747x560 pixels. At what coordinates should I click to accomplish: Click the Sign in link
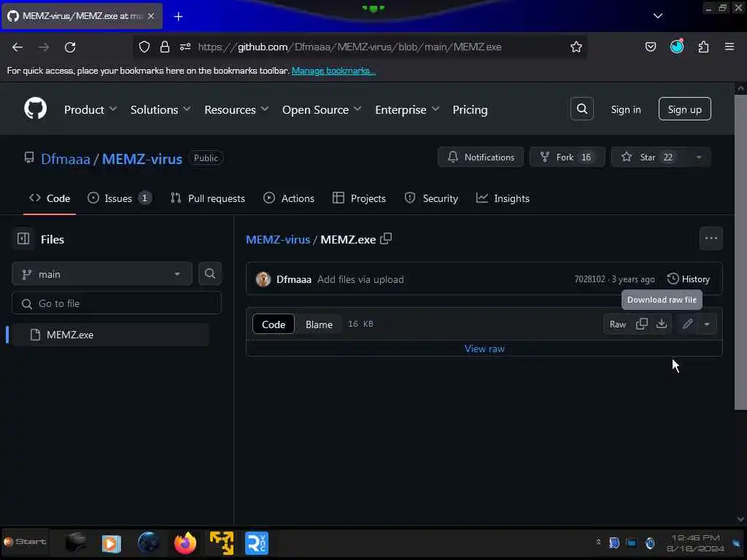pos(625,109)
